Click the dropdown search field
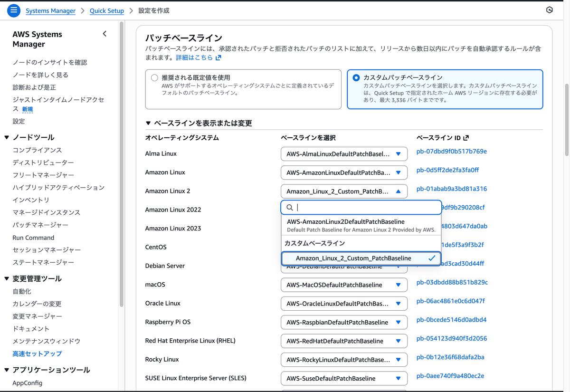Viewport: 570px width, 392px height. [361, 207]
